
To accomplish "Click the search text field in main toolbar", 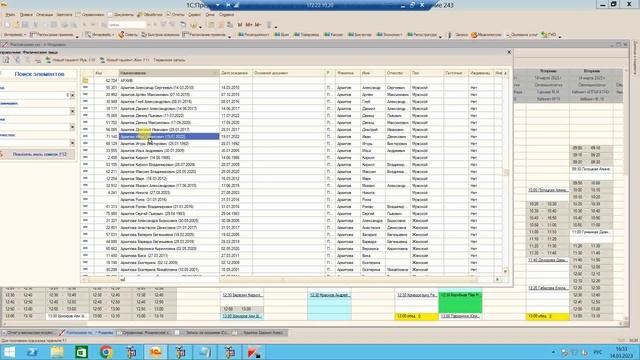I will tap(127, 25).
